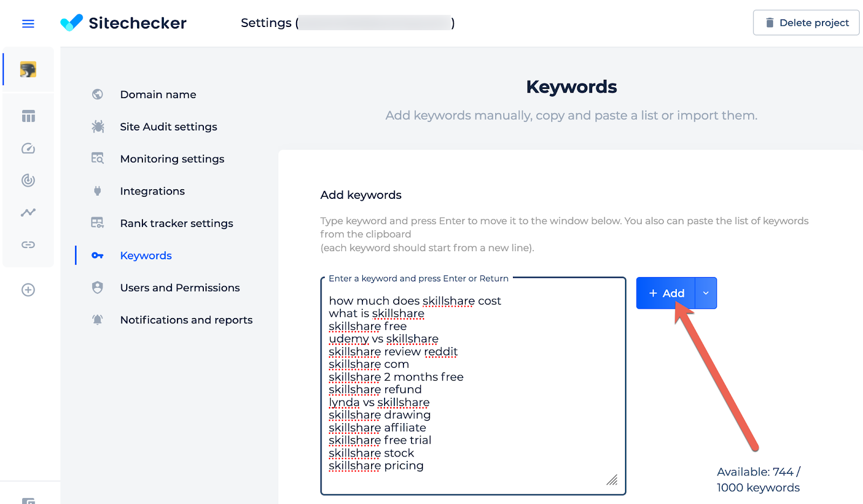Select the project thumbnail in sidebar
This screenshot has height=504, width=863.
tap(28, 70)
